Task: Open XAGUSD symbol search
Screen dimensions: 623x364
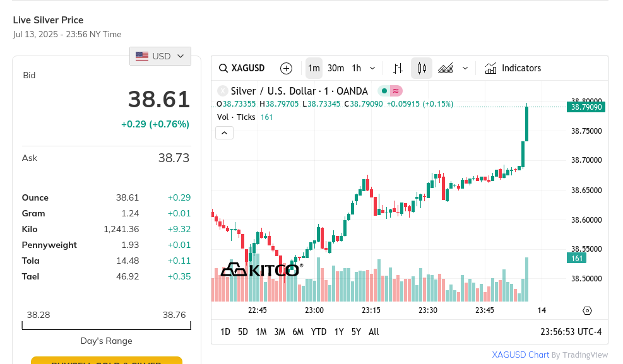Action: pos(242,68)
